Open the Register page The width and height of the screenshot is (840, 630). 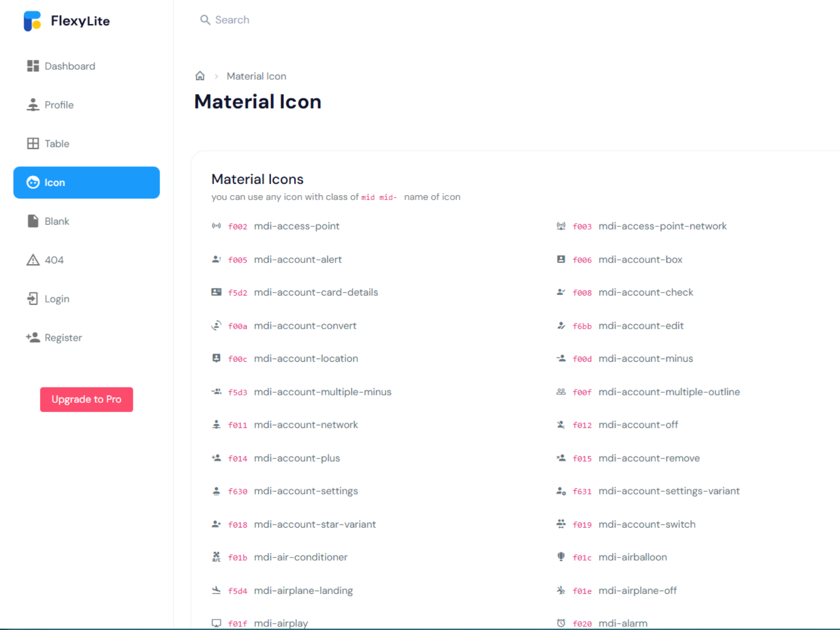tap(87, 338)
